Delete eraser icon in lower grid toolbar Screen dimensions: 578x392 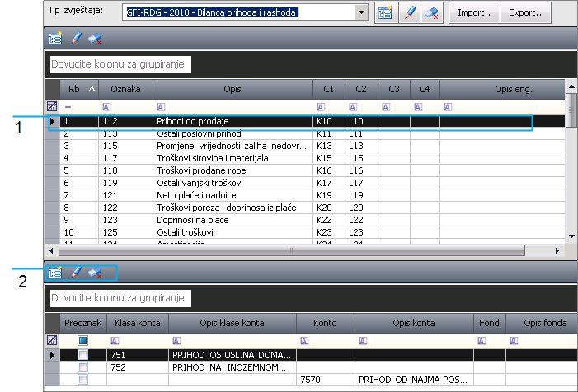click(95, 273)
